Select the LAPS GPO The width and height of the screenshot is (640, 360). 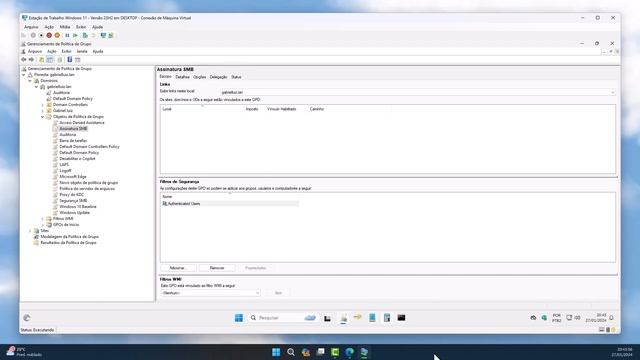coord(64,165)
